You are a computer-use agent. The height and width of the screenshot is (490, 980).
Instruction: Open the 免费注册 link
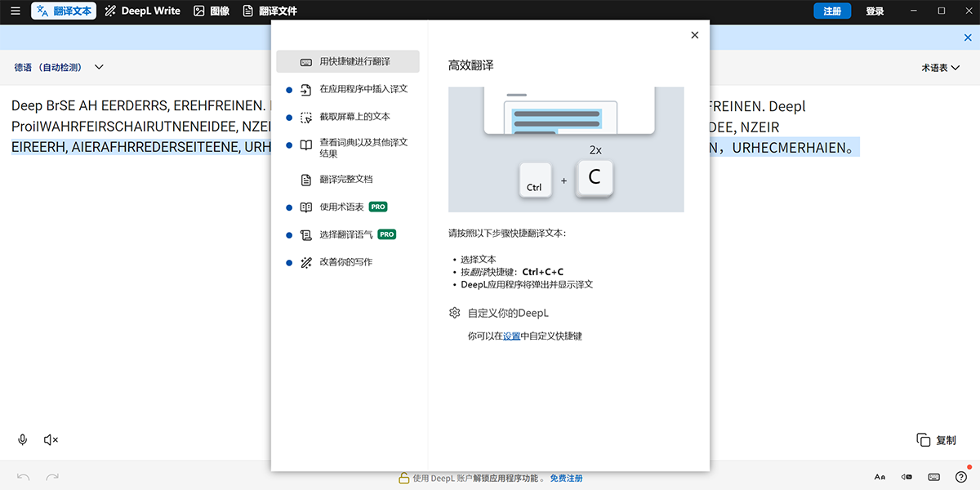[567, 478]
